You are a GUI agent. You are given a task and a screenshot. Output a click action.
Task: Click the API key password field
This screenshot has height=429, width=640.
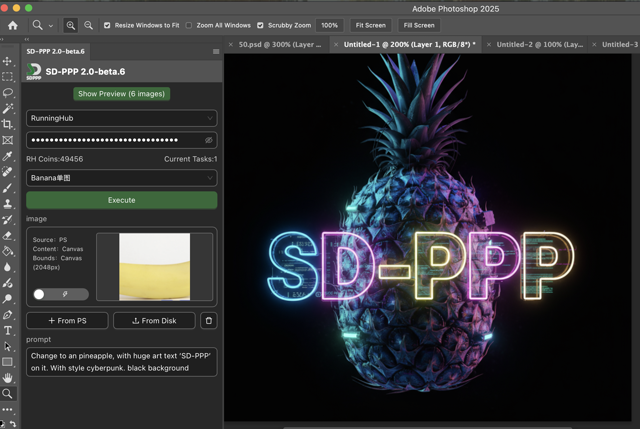pyautogui.click(x=122, y=140)
